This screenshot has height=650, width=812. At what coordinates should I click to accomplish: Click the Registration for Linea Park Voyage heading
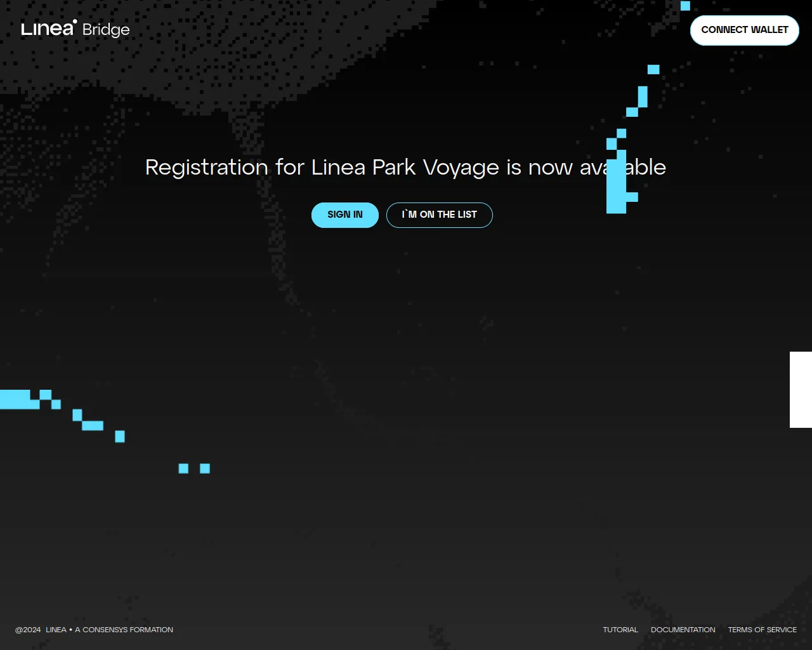406,168
